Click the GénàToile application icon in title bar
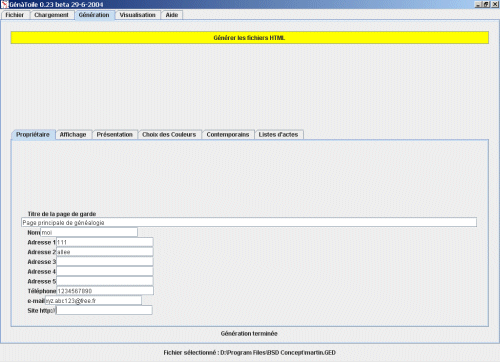This screenshot has width=500, height=362. [x=4, y=4]
